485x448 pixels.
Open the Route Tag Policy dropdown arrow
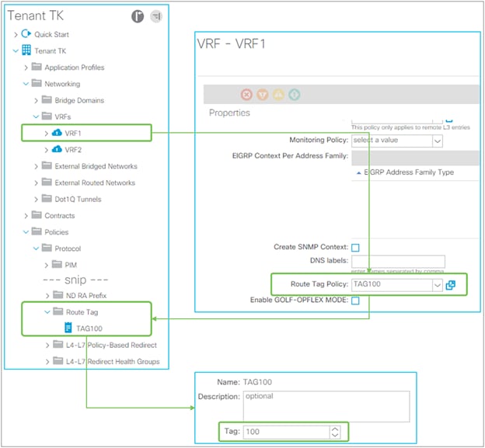tap(437, 285)
